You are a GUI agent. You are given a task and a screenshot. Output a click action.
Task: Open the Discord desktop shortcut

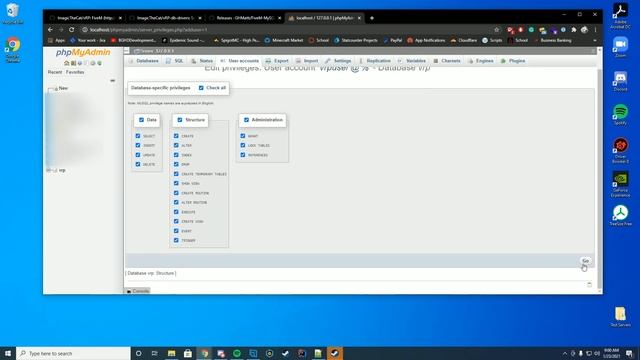tap(620, 80)
